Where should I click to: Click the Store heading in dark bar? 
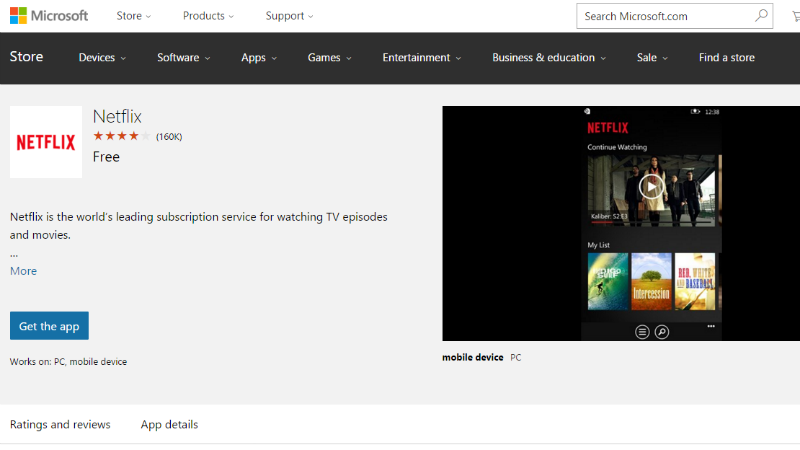[27, 57]
